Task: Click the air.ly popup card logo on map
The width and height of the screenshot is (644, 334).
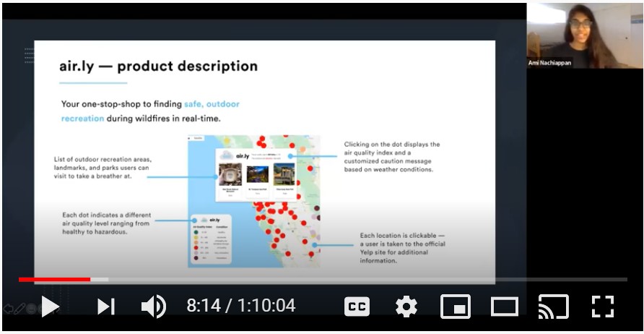Action: (235, 156)
